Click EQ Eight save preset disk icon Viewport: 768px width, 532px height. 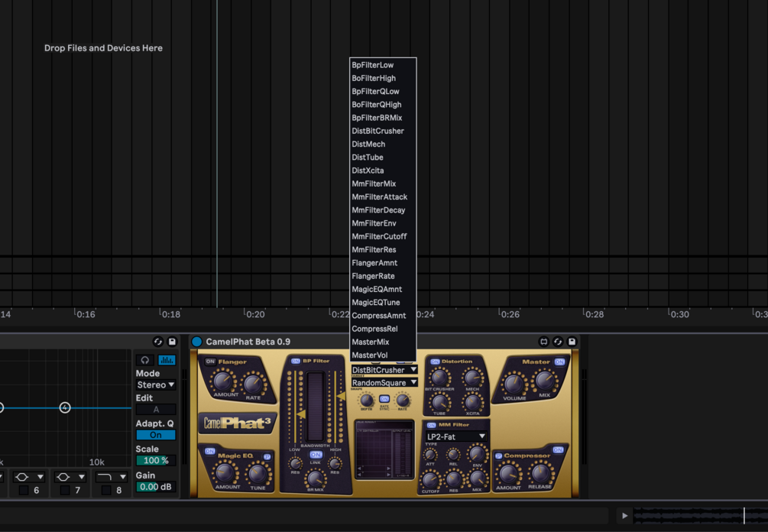(172, 342)
